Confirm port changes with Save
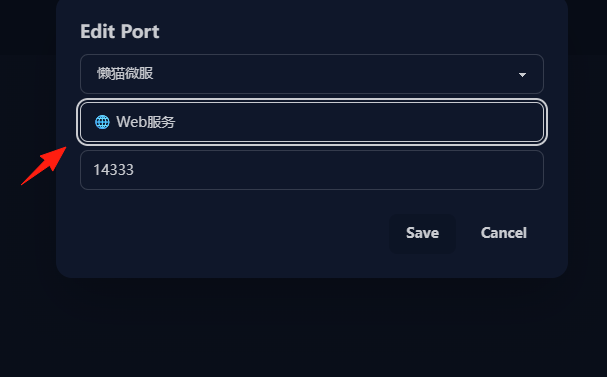The width and height of the screenshot is (607, 377). point(422,233)
